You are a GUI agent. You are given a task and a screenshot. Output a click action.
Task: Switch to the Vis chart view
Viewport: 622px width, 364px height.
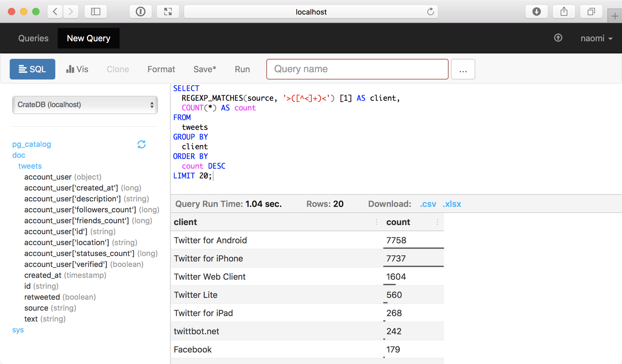77,69
